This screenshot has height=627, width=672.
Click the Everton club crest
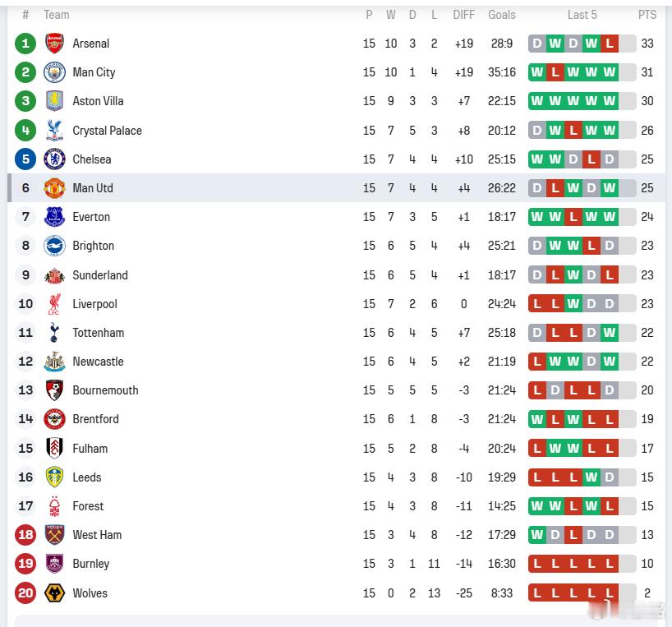click(x=54, y=217)
